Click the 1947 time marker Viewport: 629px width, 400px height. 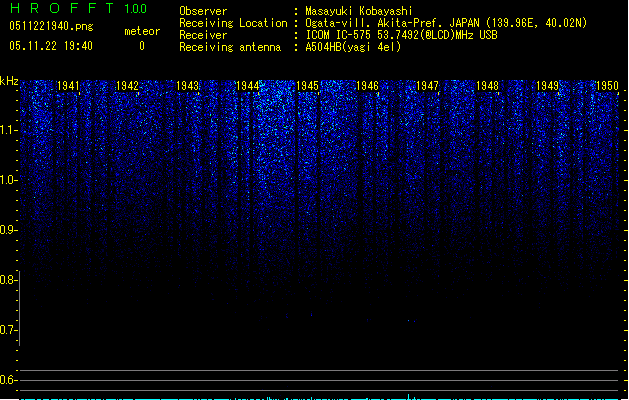point(427,86)
